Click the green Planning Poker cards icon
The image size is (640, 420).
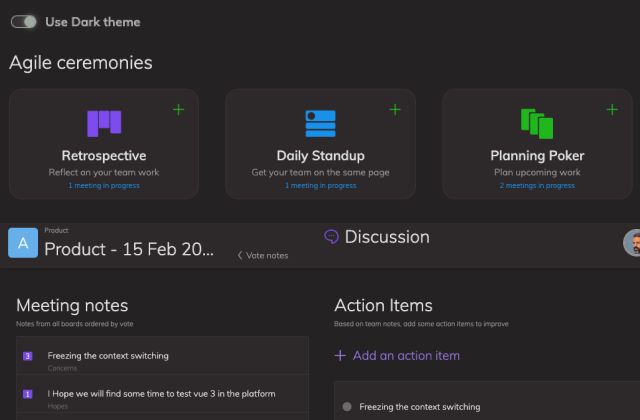click(x=537, y=124)
